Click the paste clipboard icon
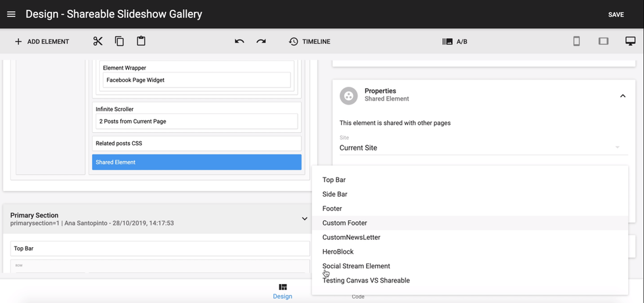644x303 pixels. point(141,41)
